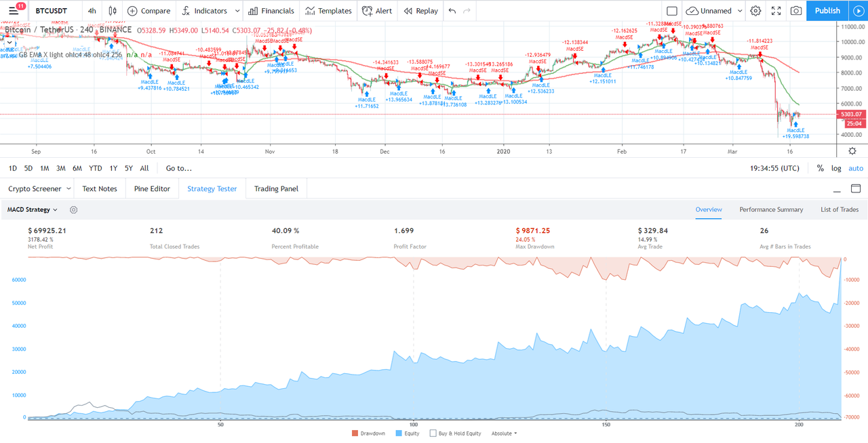Click the Publish button
Viewport: 868px width, 443px height.
tap(827, 11)
